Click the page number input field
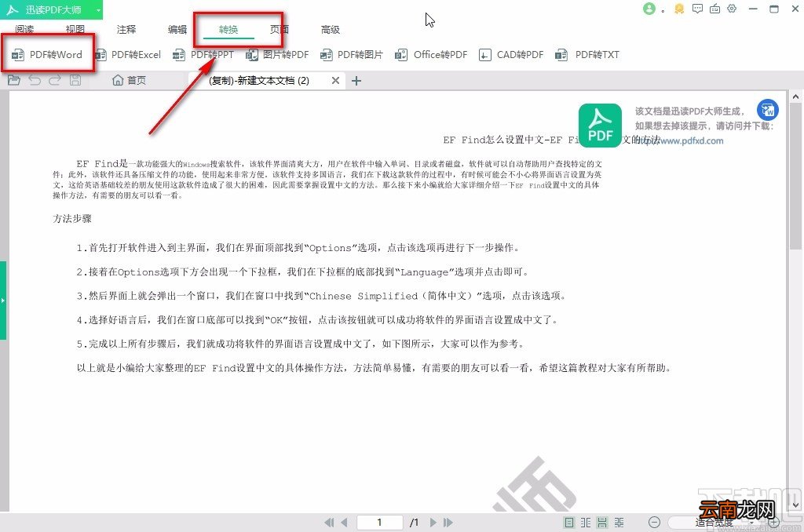 click(x=379, y=523)
